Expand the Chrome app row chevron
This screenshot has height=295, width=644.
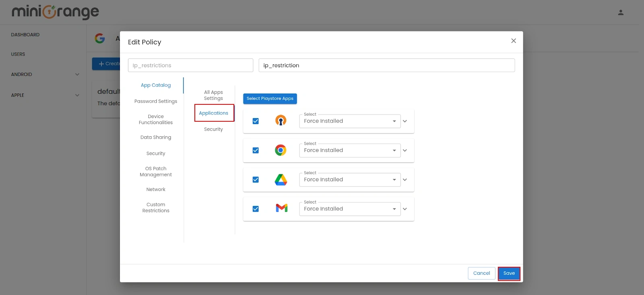[x=405, y=150]
